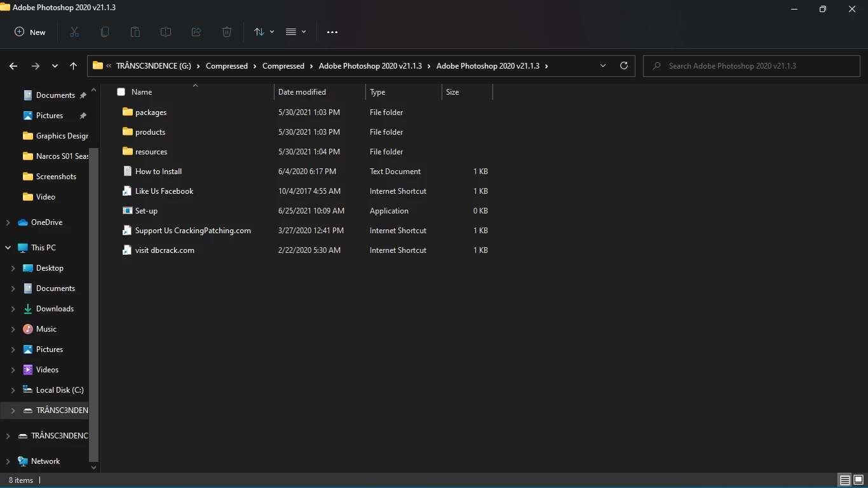Sort by the Type column header

404,92
